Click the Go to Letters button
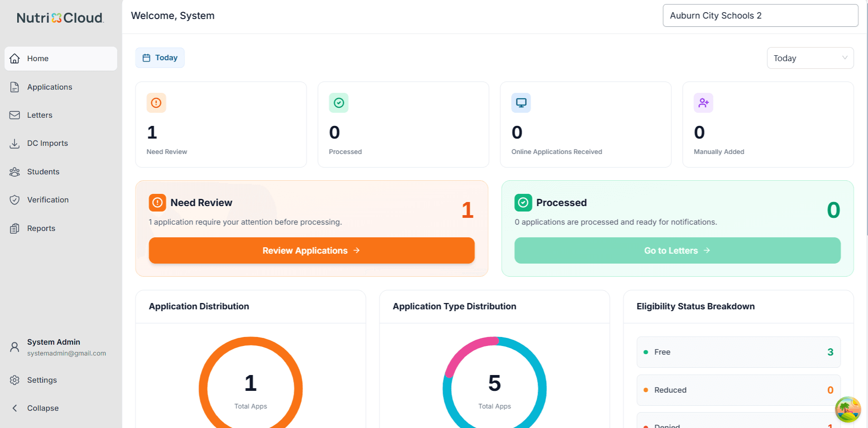The height and width of the screenshot is (428, 868). click(677, 250)
